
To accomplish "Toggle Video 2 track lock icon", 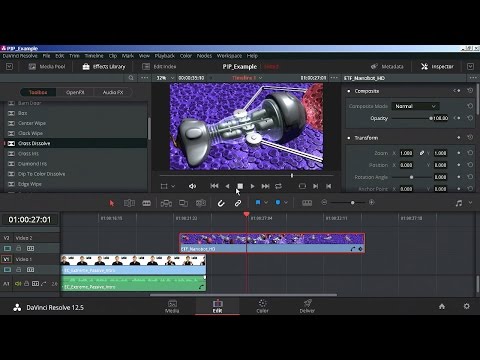I will (x=19, y=248).
